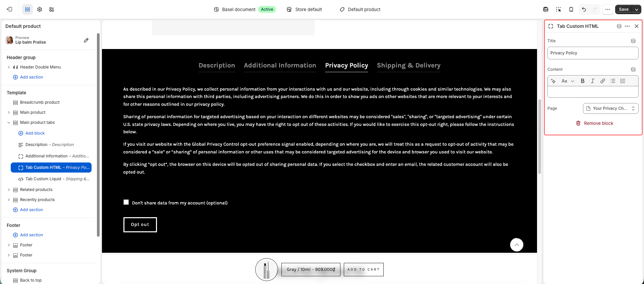Image resolution: width=644 pixels, height=284 pixels.
Task: Toggle italic formatting in Content editor
Action: tap(593, 81)
